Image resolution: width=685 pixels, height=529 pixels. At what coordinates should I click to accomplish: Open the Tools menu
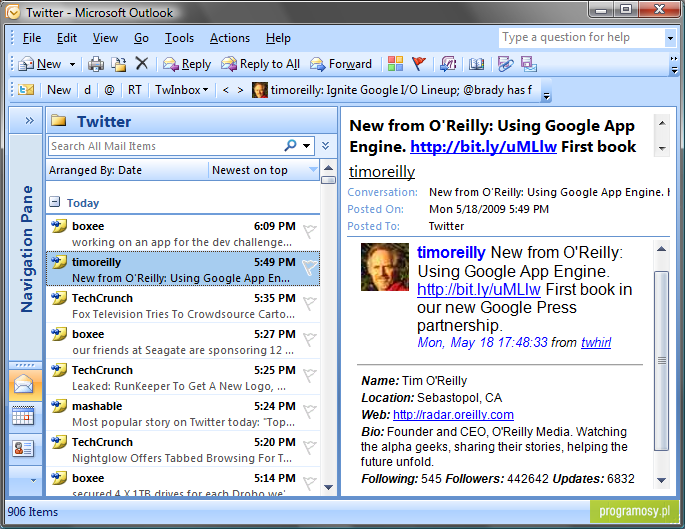coord(179,38)
